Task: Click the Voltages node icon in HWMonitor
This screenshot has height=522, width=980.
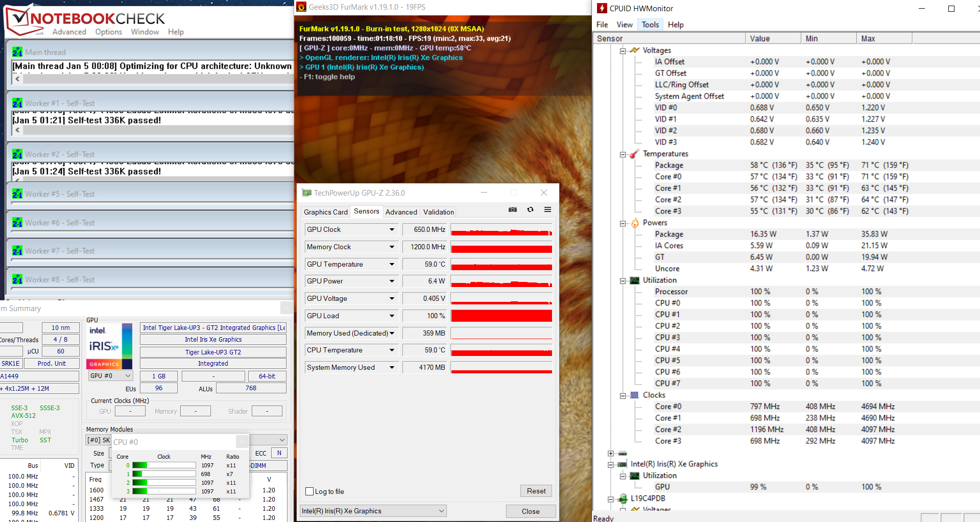Action: pyautogui.click(x=635, y=50)
